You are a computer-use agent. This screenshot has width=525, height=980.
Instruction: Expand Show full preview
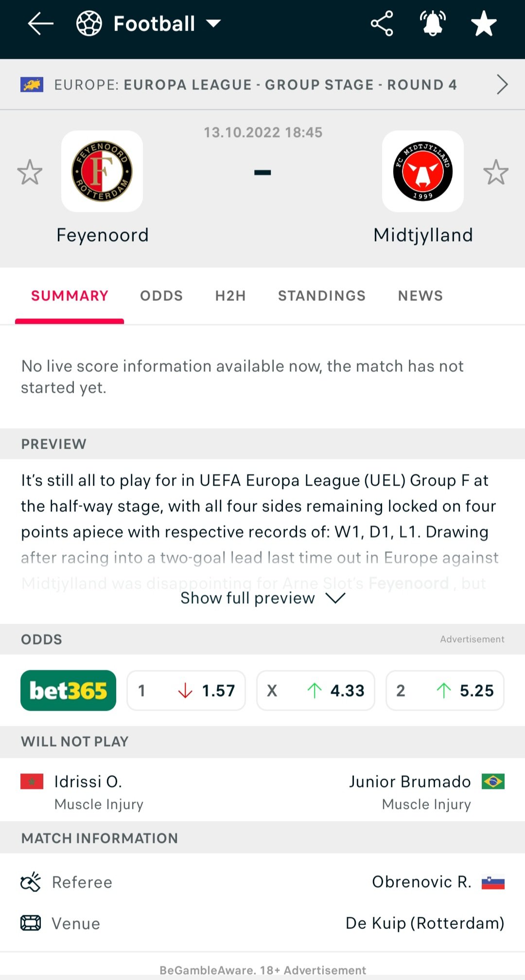tap(262, 598)
